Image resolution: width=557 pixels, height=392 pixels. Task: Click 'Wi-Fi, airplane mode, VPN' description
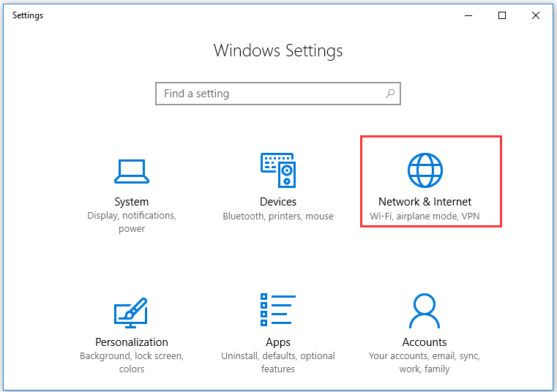(425, 216)
